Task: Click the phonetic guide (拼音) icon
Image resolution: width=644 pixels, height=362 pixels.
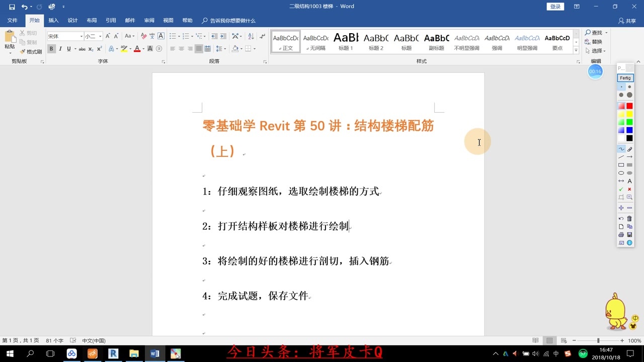Action: click(x=152, y=36)
